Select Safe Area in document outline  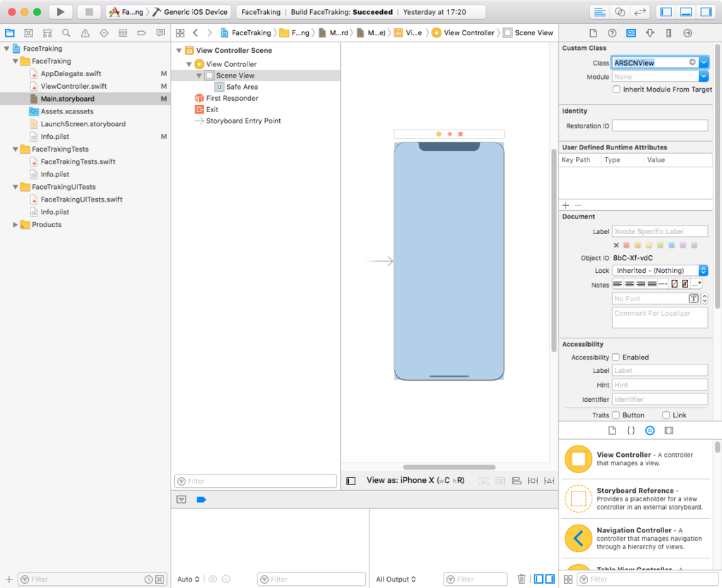click(x=242, y=87)
